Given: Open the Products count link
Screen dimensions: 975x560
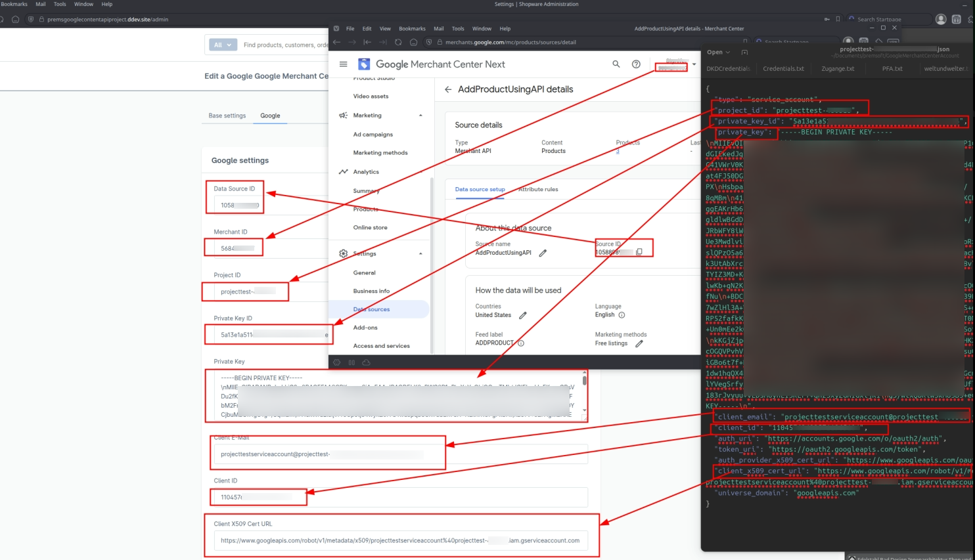Looking at the screenshot, I should [x=618, y=152].
